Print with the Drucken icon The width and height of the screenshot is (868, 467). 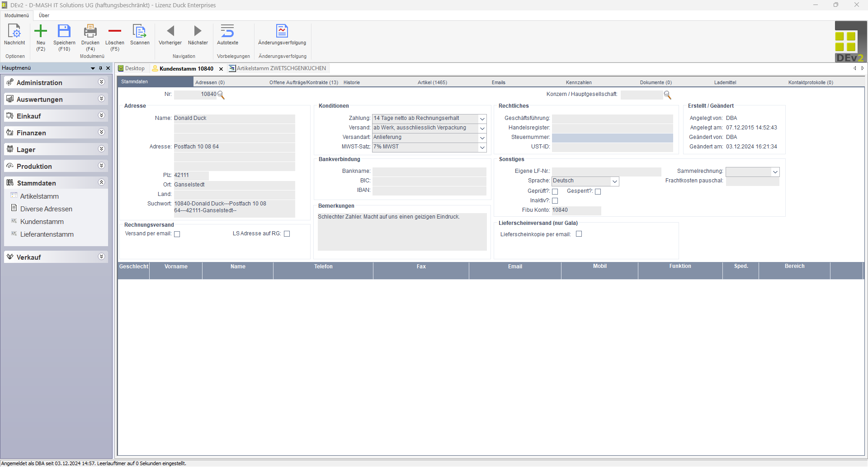pos(90,32)
